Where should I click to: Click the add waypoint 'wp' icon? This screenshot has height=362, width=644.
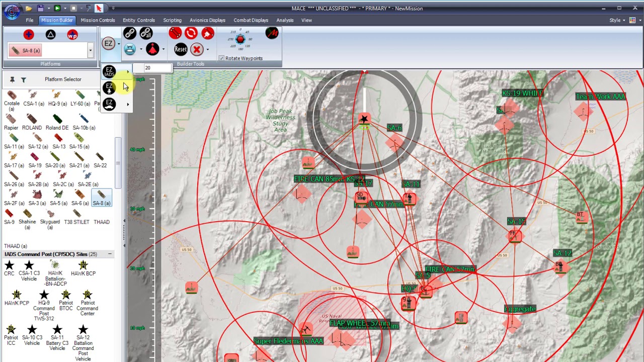72,34
